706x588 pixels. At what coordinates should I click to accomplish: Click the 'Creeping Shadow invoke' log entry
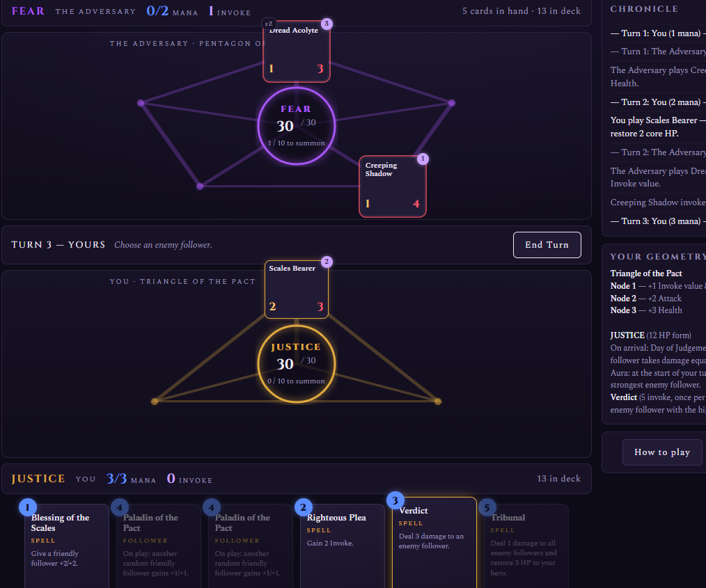658,202
